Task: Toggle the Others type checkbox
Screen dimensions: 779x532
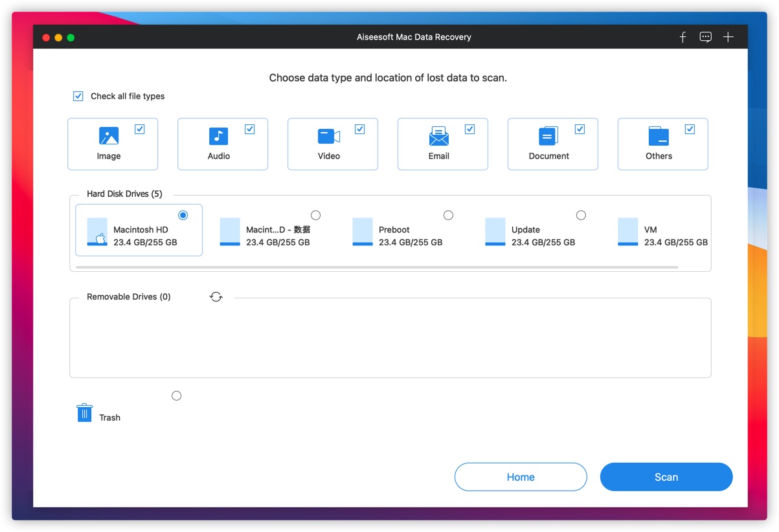Action: (x=690, y=129)
